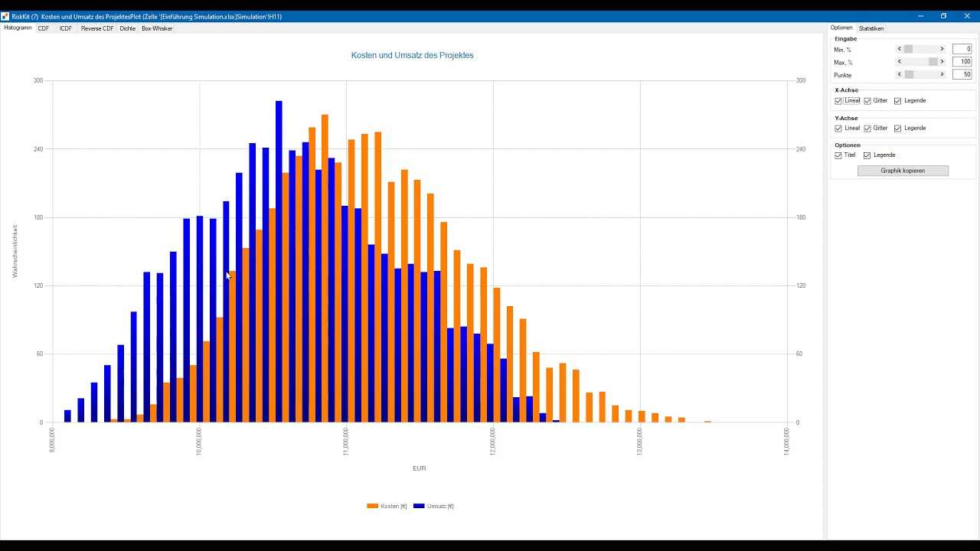Image resolution: width=980 pixels, height=551 pixels.
Task: Click the Punkte value input field
Action: 962,75
